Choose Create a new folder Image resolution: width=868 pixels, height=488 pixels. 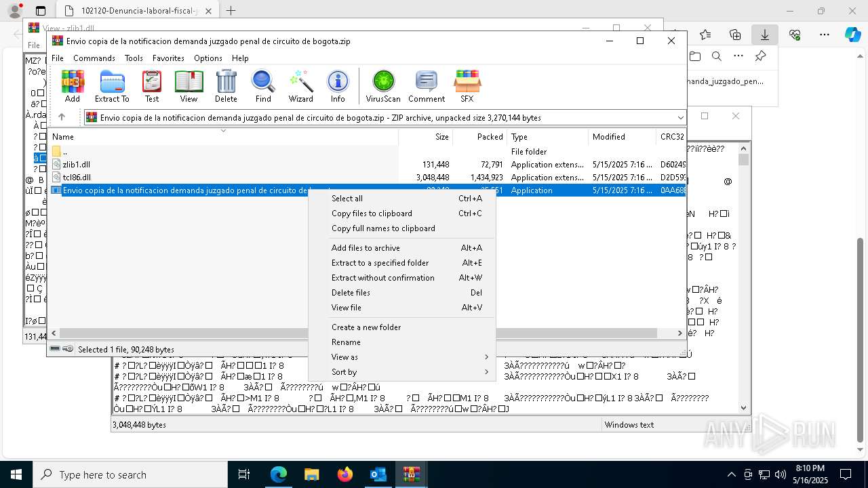click(x=402, y=327)
